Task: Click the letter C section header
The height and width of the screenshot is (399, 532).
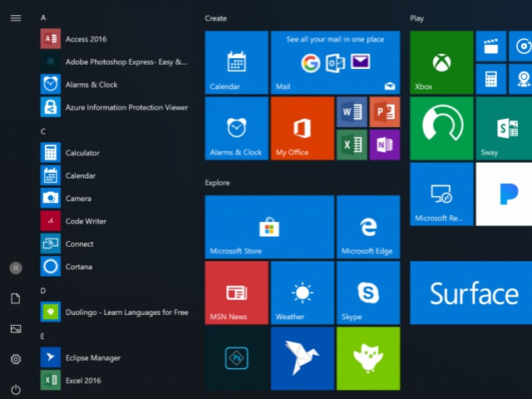Action: [x=43, y=131]
